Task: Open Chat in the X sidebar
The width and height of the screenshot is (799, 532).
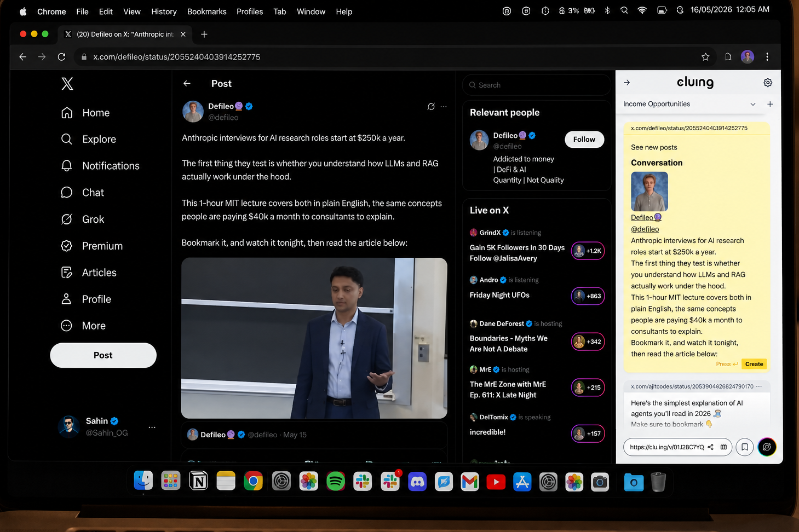Action: point(82,193)
